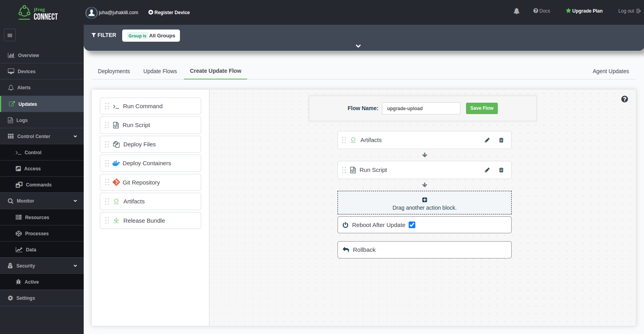Click the Flow Name input field
644x334 pixels.
click(x=421, y=109)
